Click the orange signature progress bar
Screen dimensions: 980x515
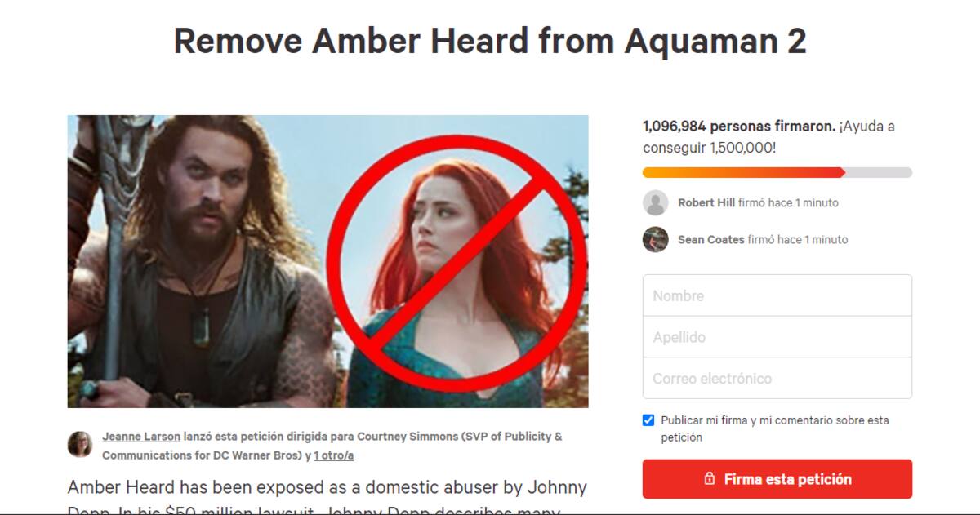click(777, 172)
